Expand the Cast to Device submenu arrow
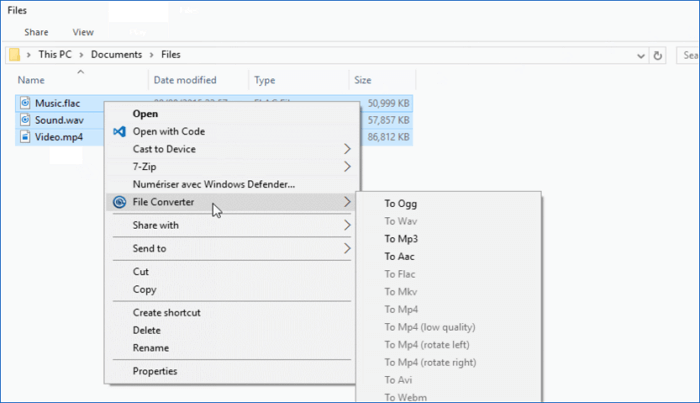This screenshot has width=700, height=403. 347,149
